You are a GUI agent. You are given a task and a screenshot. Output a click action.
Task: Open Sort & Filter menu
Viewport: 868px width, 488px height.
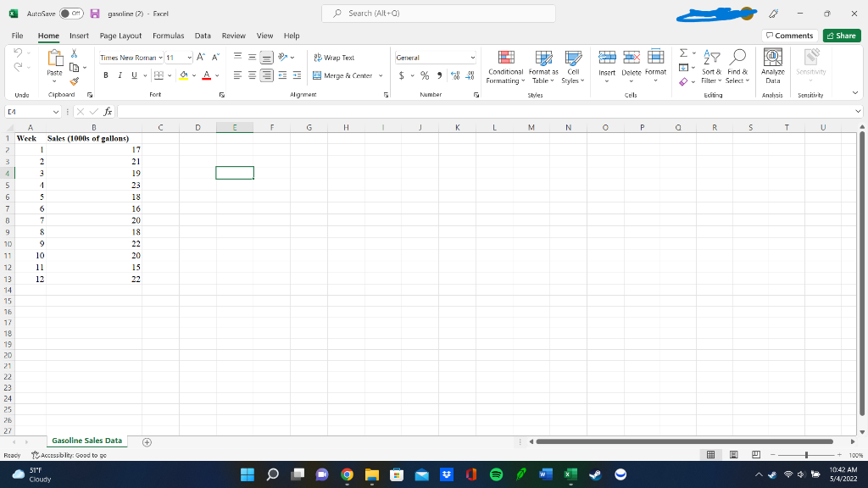[x=711, y=67]
